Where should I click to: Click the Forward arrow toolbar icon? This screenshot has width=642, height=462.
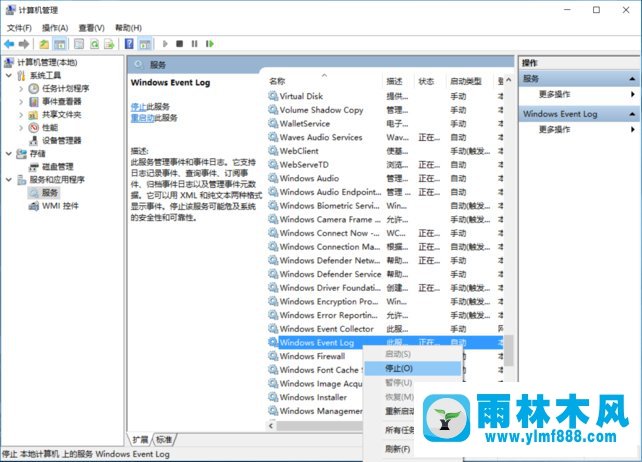point(24,44)
